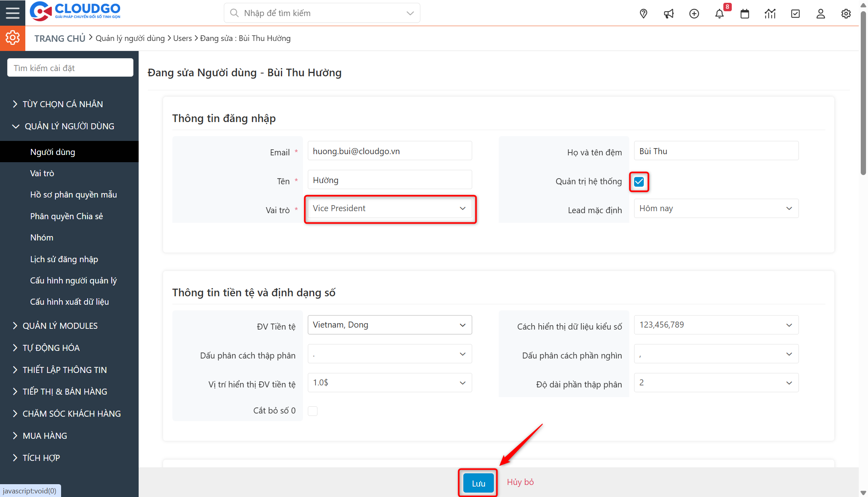Expand the QUẢN LÝ MODULES section
Screen dimensions: 868x497
60,326
